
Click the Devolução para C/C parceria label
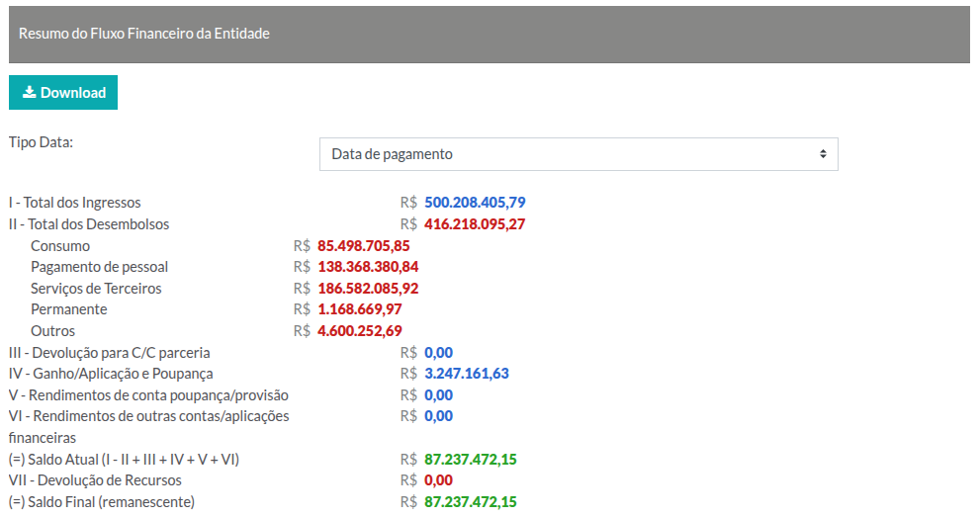pos(109,353)
